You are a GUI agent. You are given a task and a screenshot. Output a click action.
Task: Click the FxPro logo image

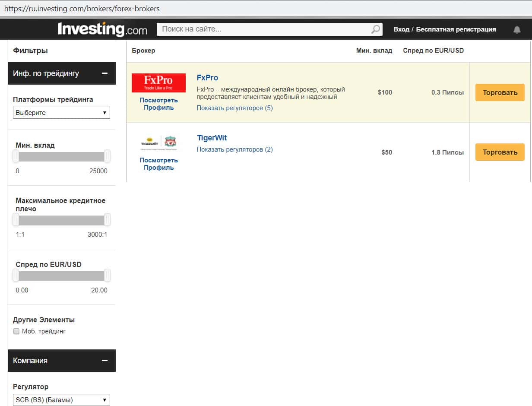pos(158,83)
